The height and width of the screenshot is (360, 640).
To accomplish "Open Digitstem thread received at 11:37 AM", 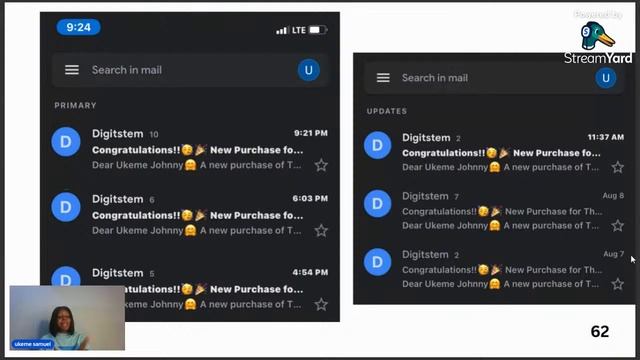I will [x=494, y=152].
